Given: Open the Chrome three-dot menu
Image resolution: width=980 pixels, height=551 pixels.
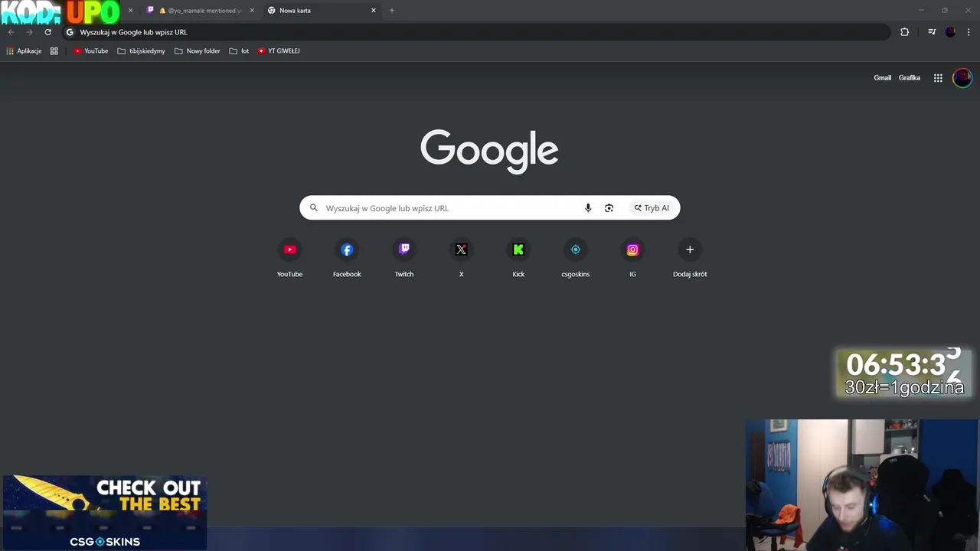Looking at the screenshot, I should tap(969, 32).
